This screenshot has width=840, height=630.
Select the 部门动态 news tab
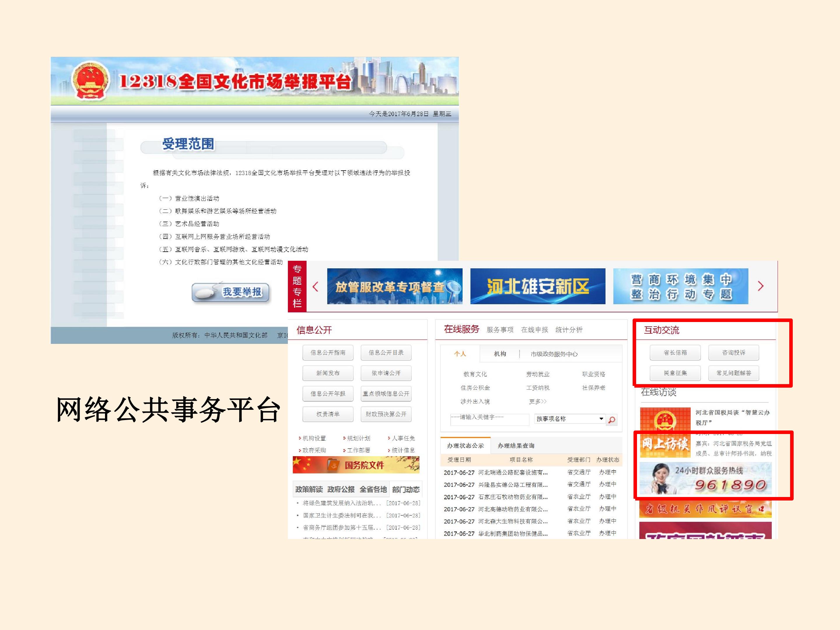[406, 489]
